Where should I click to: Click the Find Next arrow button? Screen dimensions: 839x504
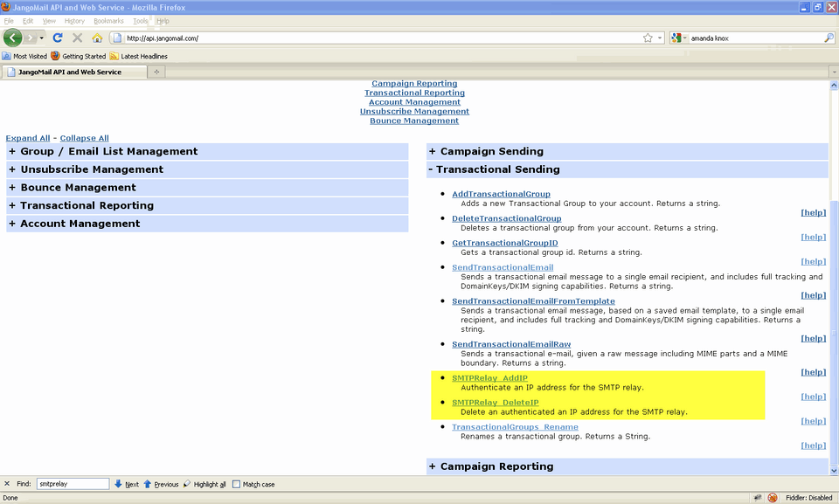(x=126, y=484)
